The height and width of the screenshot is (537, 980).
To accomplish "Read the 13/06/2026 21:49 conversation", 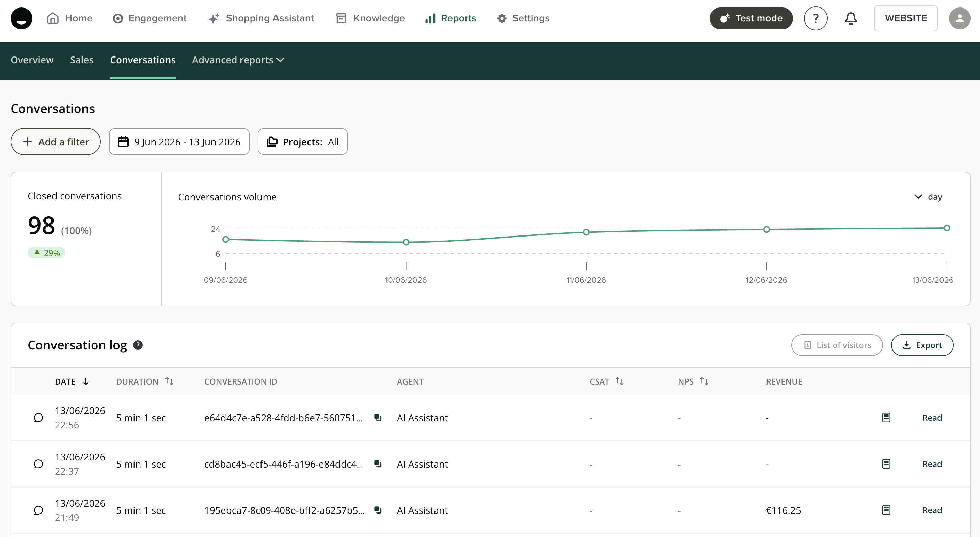I will coord(932,510).
